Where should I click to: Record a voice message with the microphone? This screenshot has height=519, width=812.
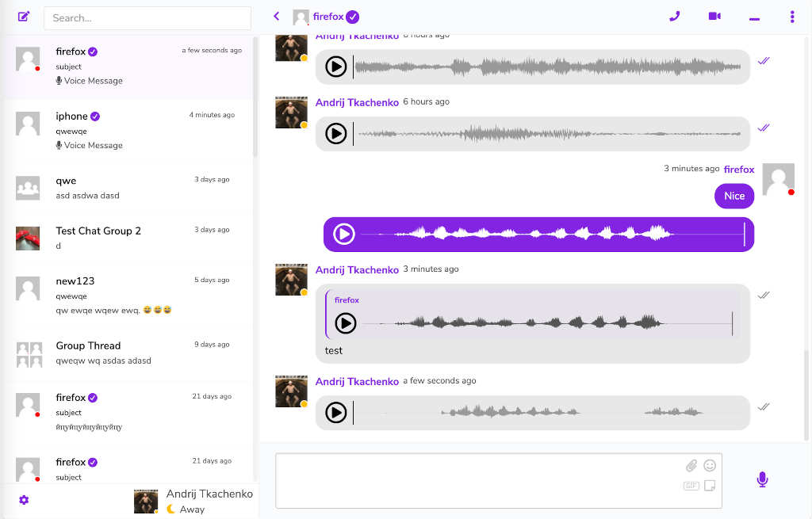(x=762, y=479)
